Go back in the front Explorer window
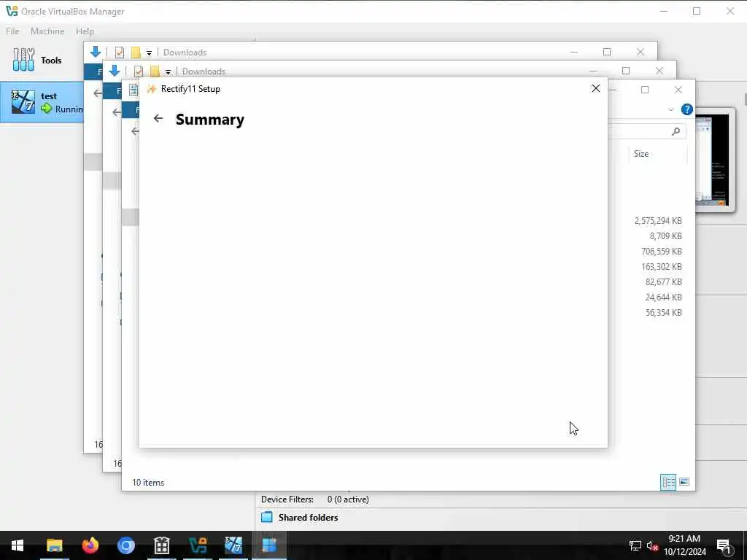 135,131
